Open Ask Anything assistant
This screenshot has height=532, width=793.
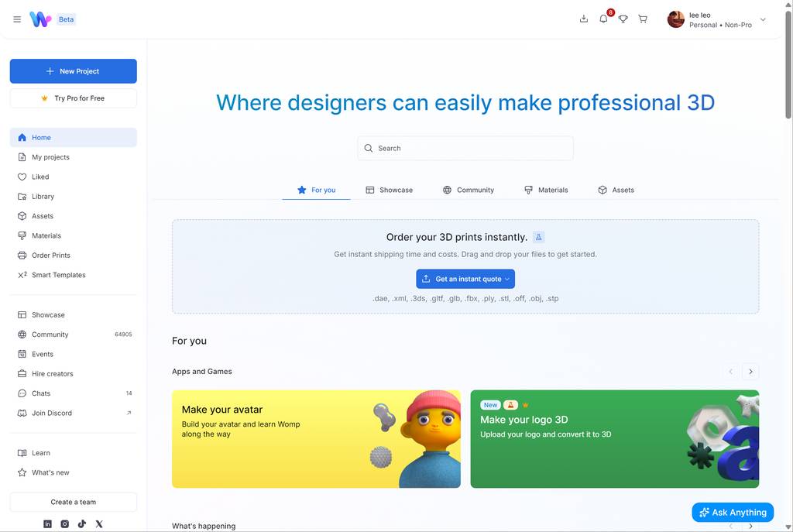tap(733, 512)
